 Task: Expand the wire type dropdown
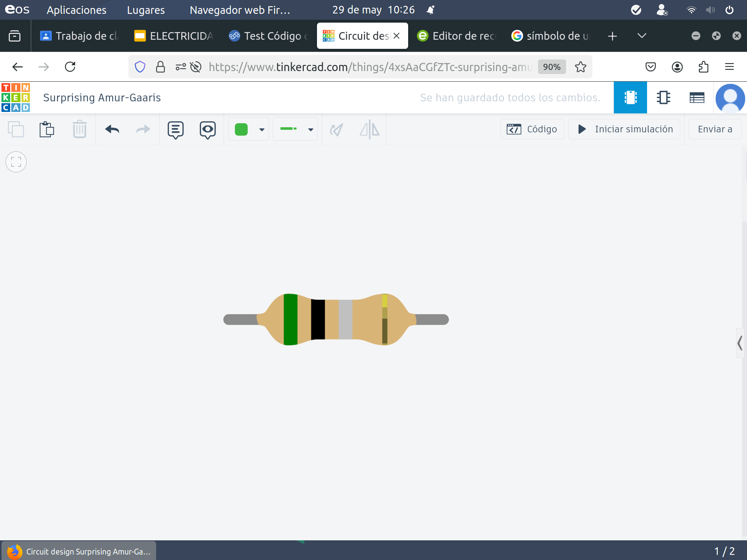[x=310, y=129]
